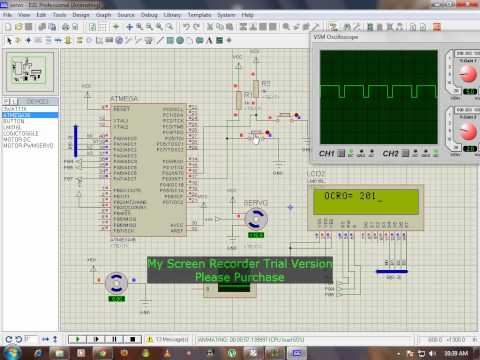Open the Library menu
This screenshot has height=360, width=480.
pyautogui.click(x=172, y=15)
